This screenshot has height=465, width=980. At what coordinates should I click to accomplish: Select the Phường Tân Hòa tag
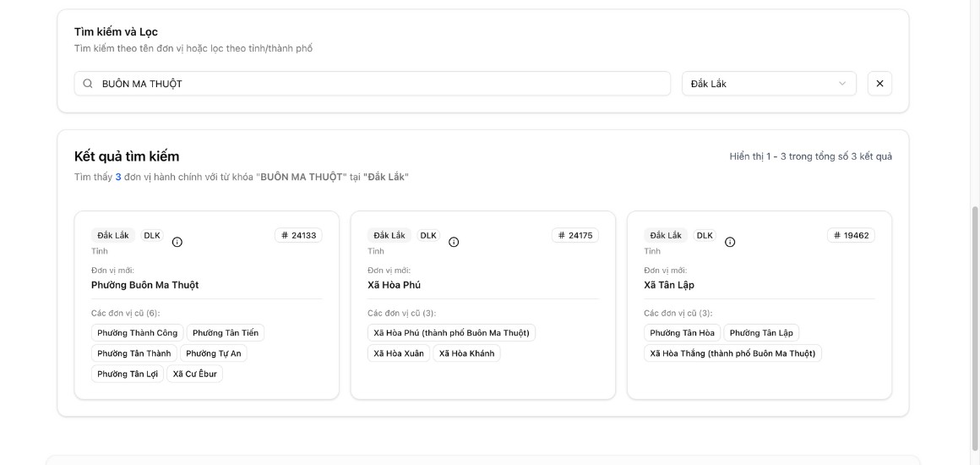pyautogui.click(x=682, y=333)
